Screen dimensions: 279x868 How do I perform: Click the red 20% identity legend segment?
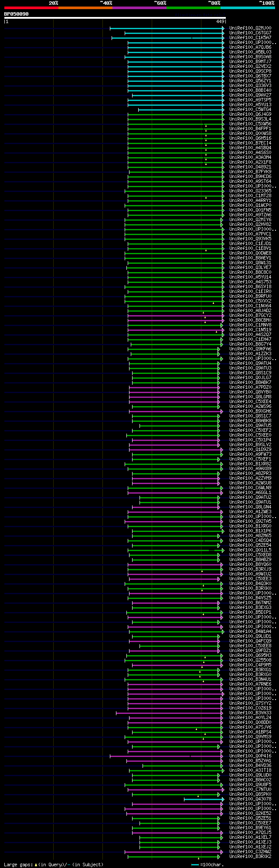tap(31, 8)
